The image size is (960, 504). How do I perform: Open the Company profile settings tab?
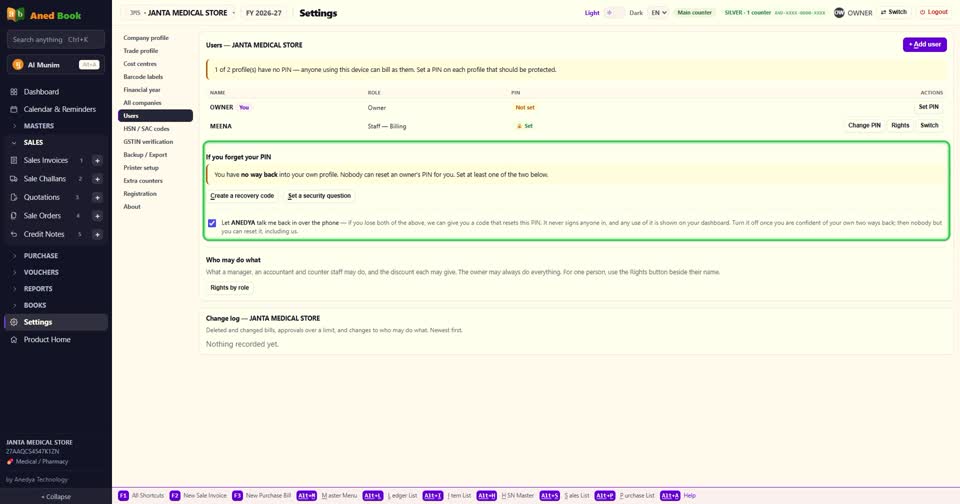tap(146, 38)
